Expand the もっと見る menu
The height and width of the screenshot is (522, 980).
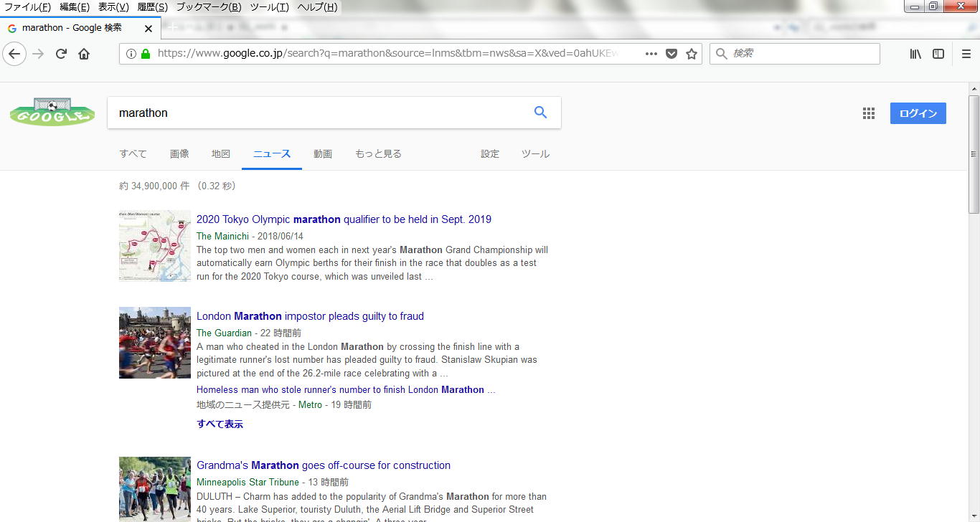(378, 153)
